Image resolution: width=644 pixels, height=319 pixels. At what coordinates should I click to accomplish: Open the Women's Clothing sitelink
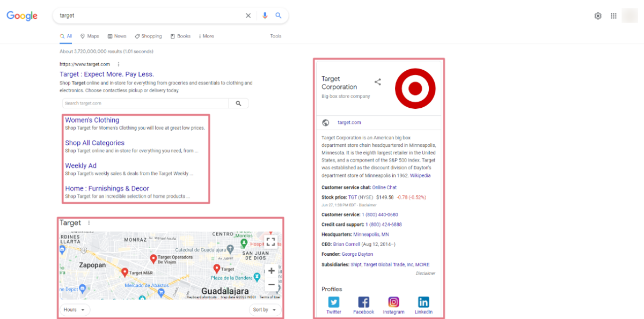(x=92, y=120)
